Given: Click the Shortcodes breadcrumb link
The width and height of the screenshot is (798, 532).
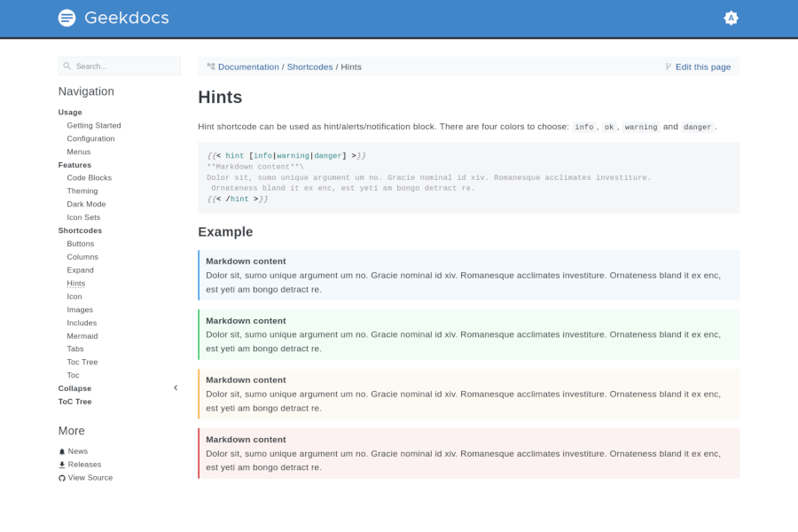Looking at the screenshot, I should pyautogui.click(x=309, y=66).
